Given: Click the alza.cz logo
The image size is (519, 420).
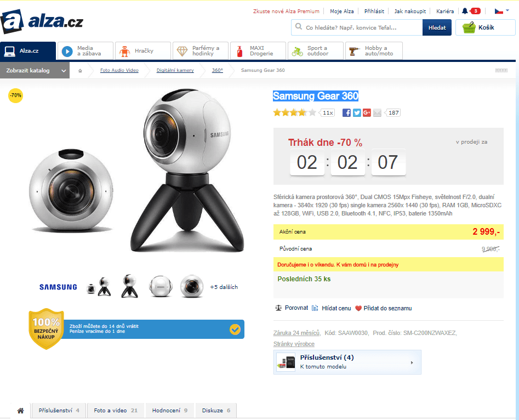Looking at the screenshot, I should coord(42,21).
